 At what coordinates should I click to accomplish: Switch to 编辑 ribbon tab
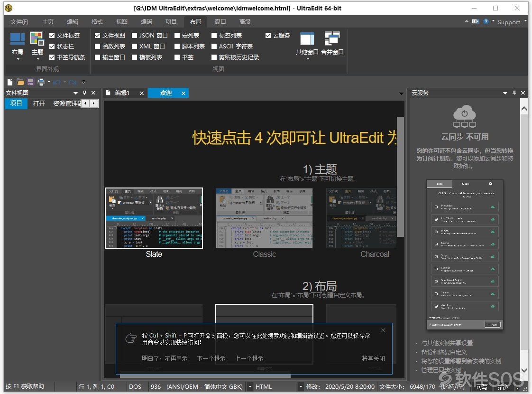(x=73, y=21)
